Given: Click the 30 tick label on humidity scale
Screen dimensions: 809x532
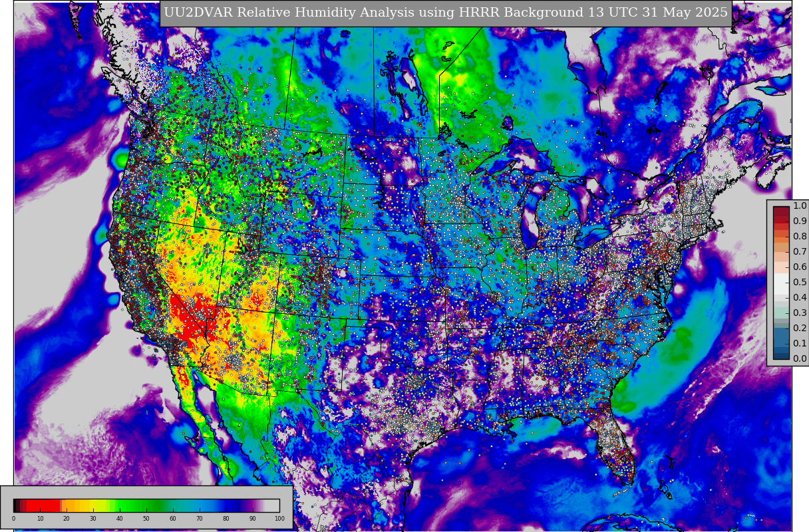Looking at the screenshot, I should point(93,519).
